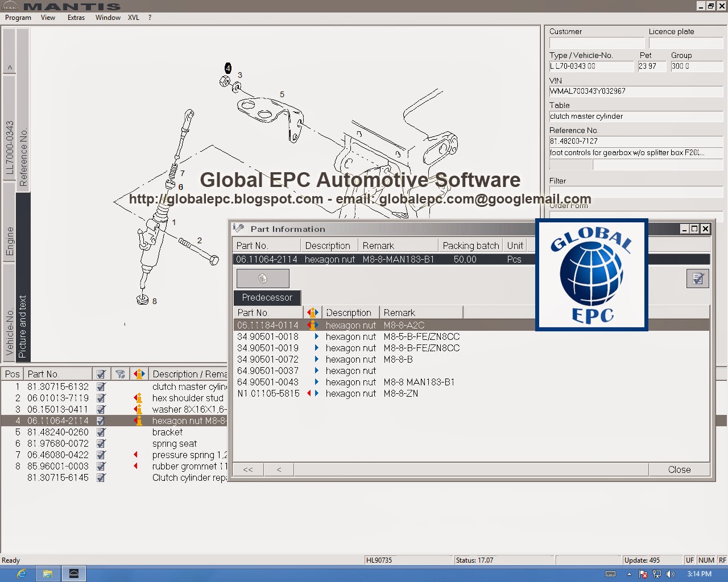
Task: Click blue arrow icon for 34.90501-0018
Action: [317, 336]
